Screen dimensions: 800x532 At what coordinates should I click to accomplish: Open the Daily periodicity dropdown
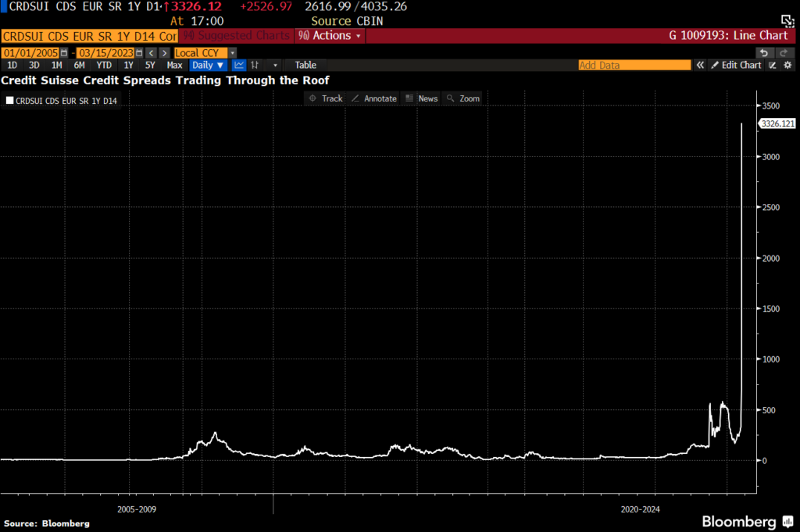[208, 65]
